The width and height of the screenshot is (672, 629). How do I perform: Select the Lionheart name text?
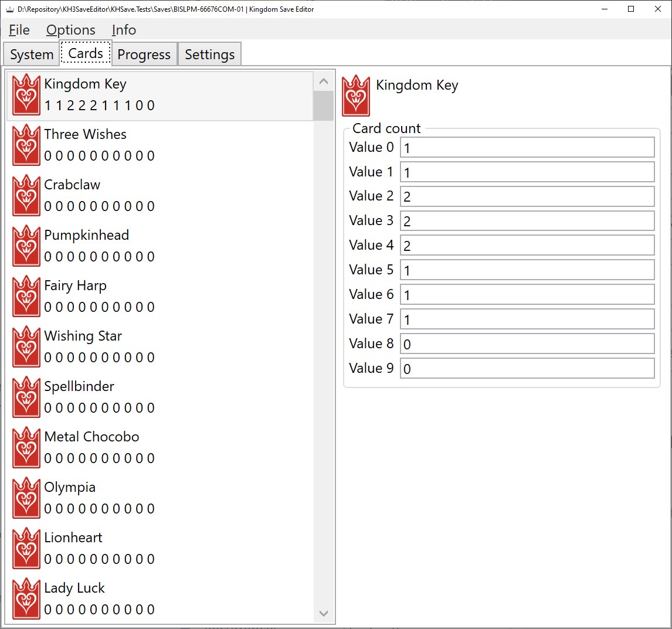click(73, 538)
